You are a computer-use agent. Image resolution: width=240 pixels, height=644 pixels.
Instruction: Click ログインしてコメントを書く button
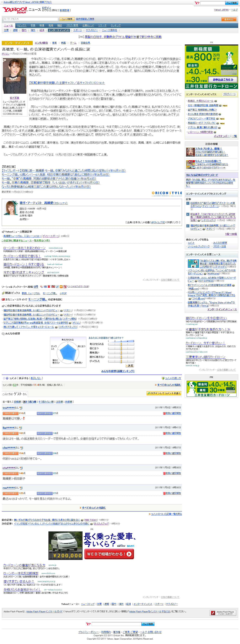point(163,393)
